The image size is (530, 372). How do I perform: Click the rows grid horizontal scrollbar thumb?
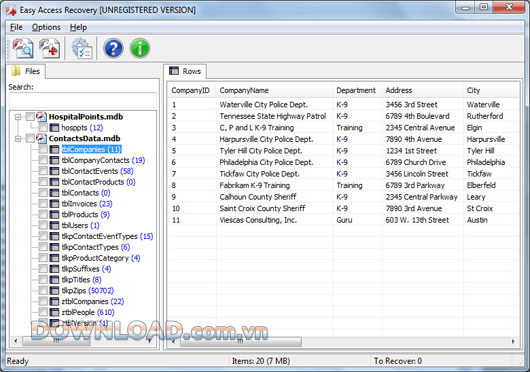241,342
